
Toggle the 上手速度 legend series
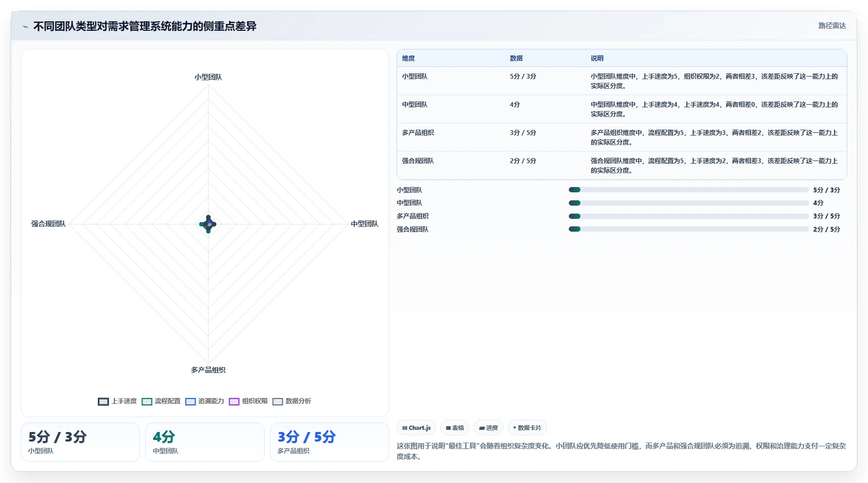117,401
